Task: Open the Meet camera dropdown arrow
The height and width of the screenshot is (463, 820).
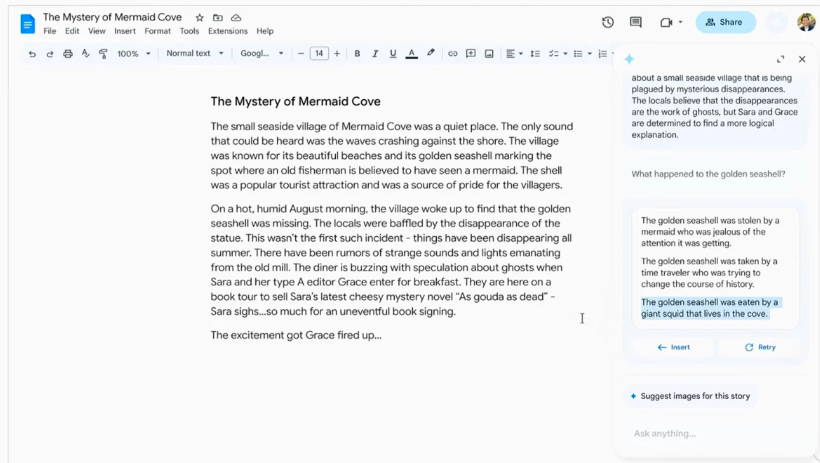Action: click(x=680, y=22)
